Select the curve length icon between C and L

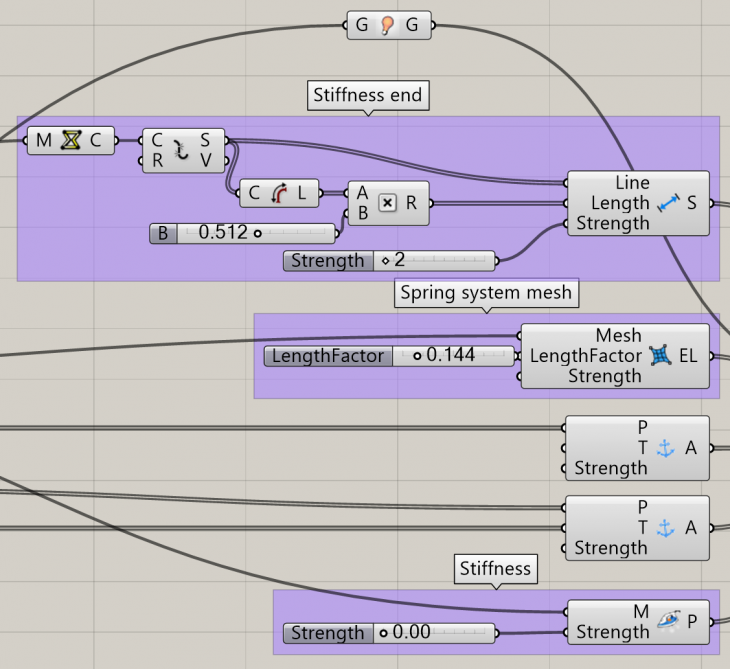pyautogui.click(x=279, y=193)
